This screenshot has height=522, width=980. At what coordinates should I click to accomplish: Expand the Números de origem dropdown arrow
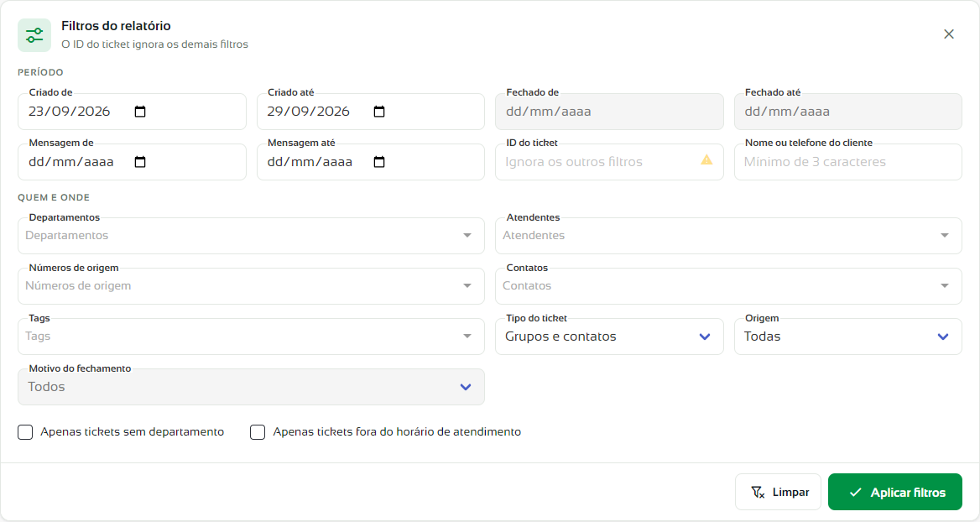point(467,285)
